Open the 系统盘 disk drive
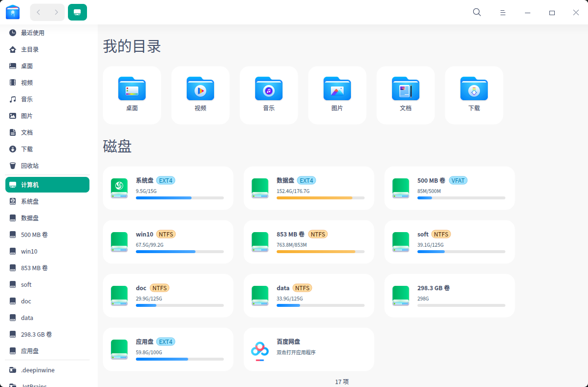This screenshot has width=588, height=387. point(119,188)
